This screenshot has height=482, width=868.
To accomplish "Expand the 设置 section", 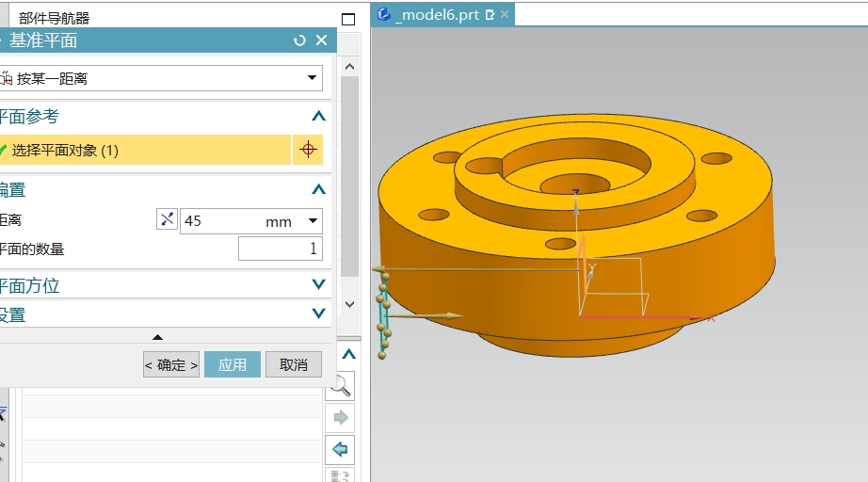I will [x=318, y=313].
